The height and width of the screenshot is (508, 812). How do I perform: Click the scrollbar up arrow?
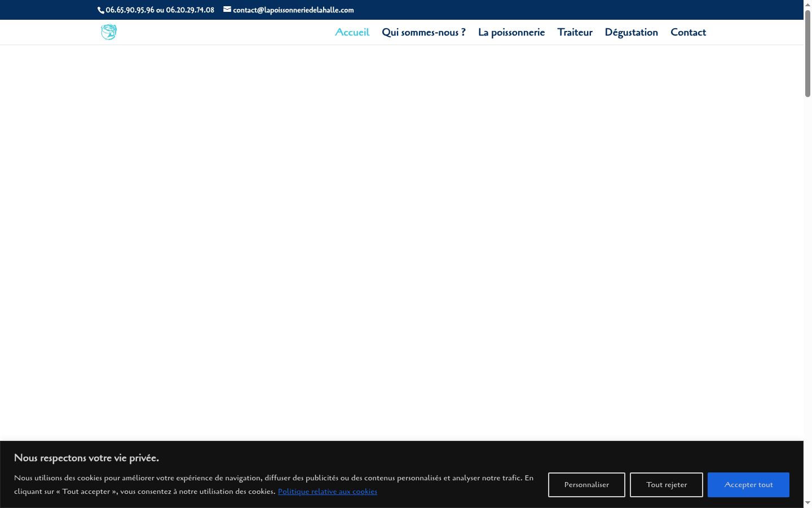coord(807,4)
